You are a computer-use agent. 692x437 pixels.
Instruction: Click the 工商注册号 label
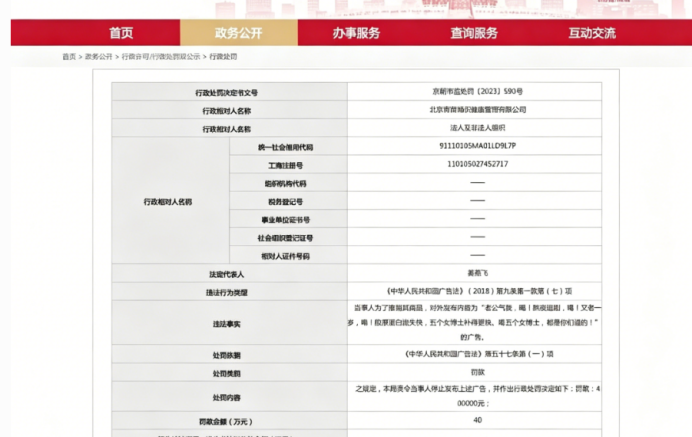click(286, 166)
